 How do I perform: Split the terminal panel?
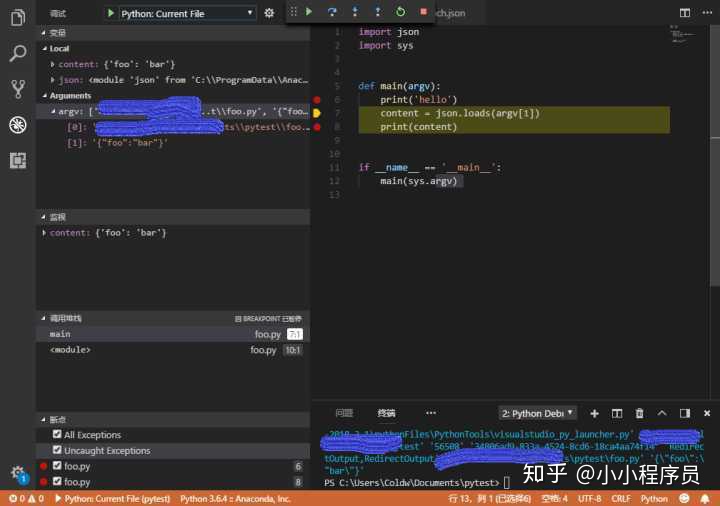617,413
